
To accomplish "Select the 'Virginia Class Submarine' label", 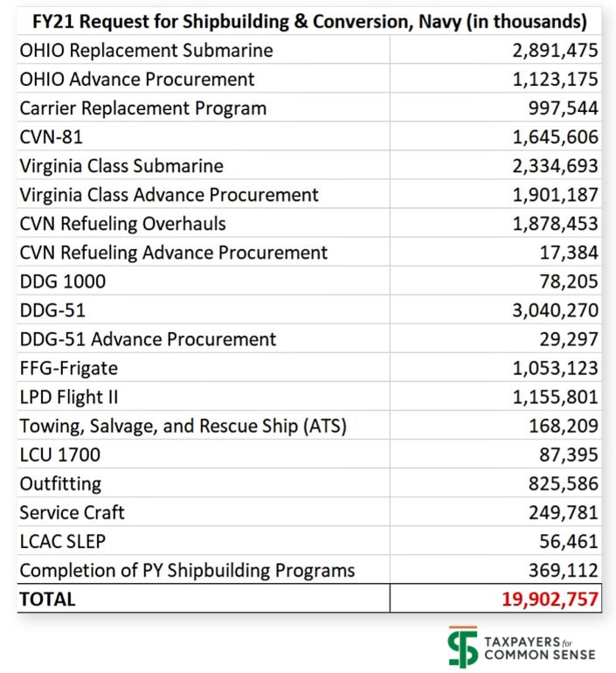I will pos(121,166).
